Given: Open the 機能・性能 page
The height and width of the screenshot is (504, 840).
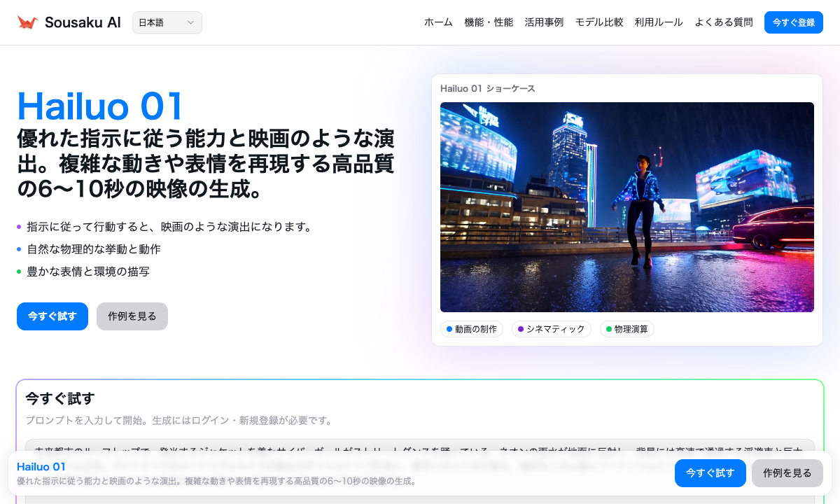Looking at the screenshot, I should pyautogui.click(x=489, y=22).
